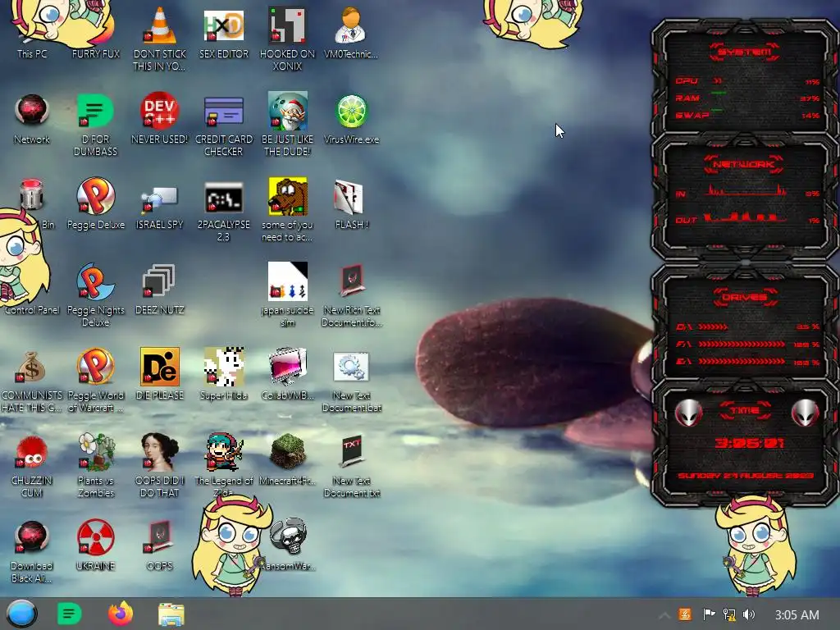
Task: Open the FURRY FUX desktop icon
Action: tap(95, 32)
